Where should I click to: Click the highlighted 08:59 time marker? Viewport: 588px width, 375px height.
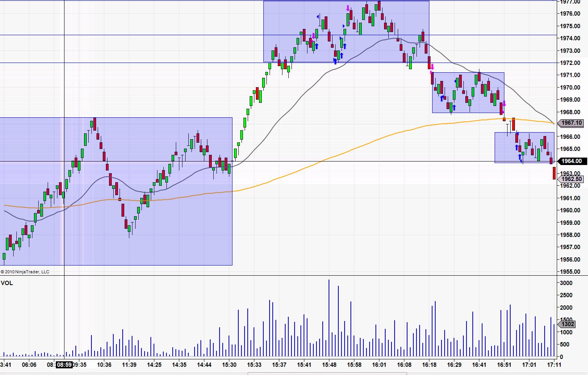coord(64,365)
